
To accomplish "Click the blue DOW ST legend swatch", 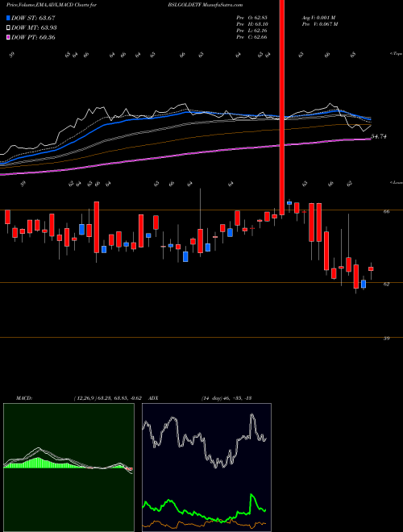I will point(9,18).
